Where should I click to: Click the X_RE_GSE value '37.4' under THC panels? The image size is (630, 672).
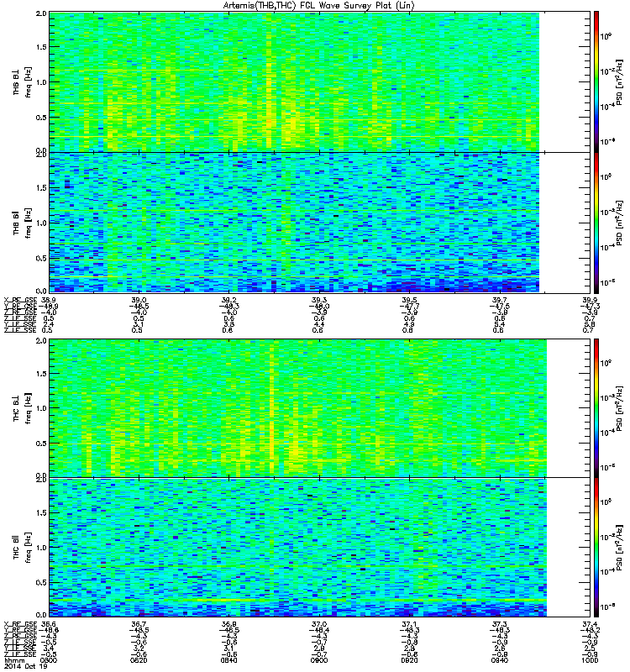point(590,624)
